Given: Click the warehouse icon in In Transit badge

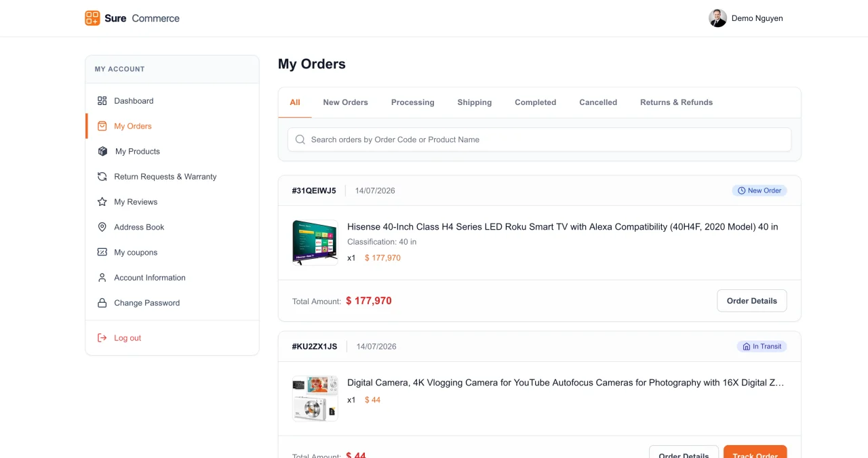Looking at the screenshot, I should point(747,346).
